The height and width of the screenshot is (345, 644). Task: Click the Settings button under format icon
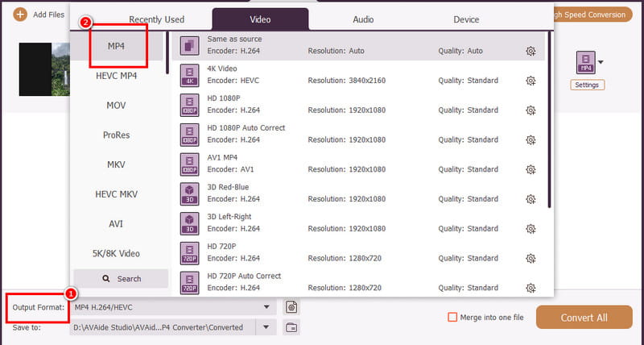pyautogui.click(x=588, y=85)
